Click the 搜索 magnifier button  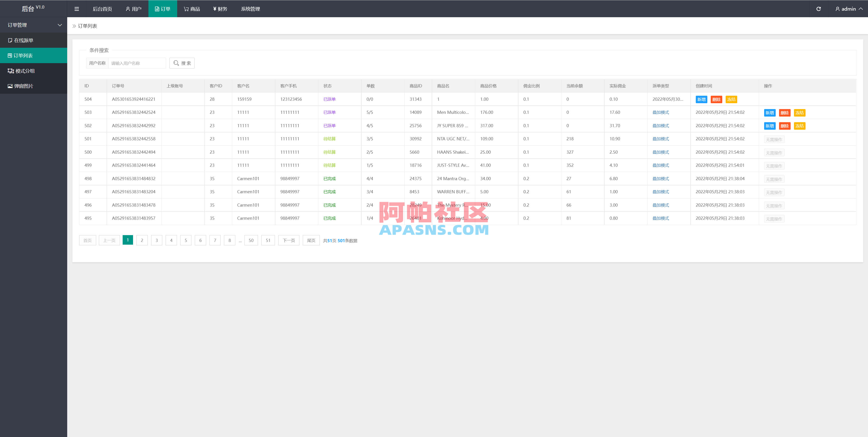coord(182,63)
